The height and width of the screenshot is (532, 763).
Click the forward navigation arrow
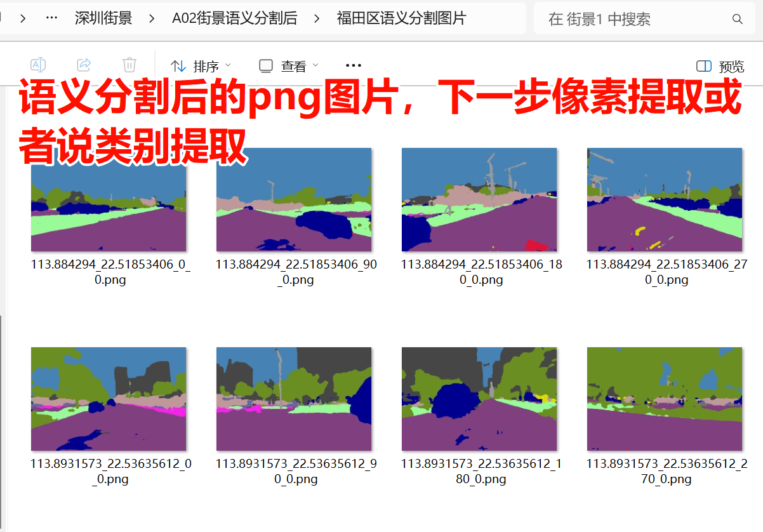[x=23, y=19]
